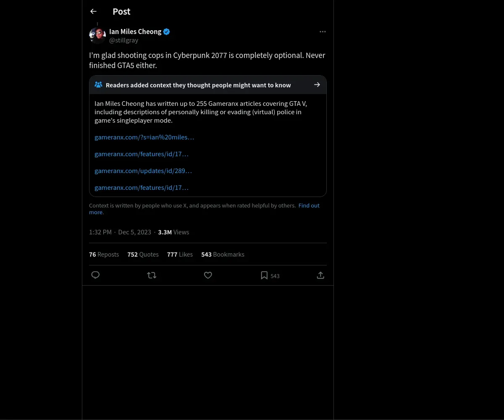The image size is (504, 420).
Task: View the 777 Likes list
Action: tap(180, 255)
